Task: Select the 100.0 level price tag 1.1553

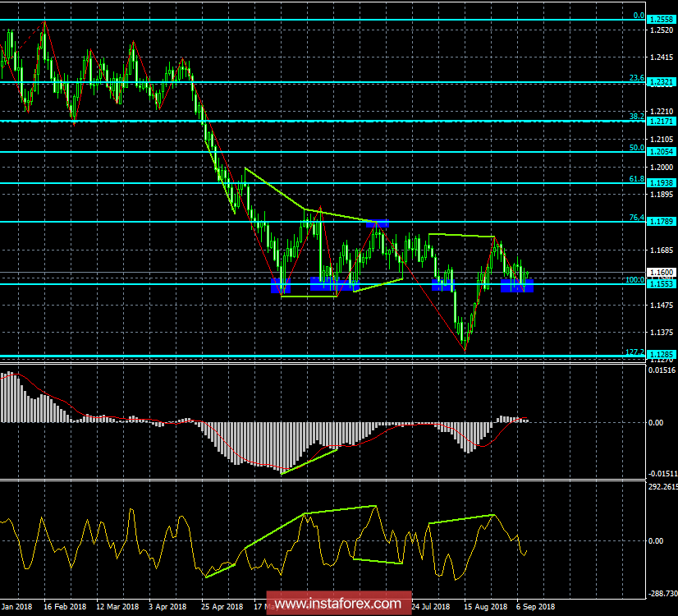Action: 662,284
